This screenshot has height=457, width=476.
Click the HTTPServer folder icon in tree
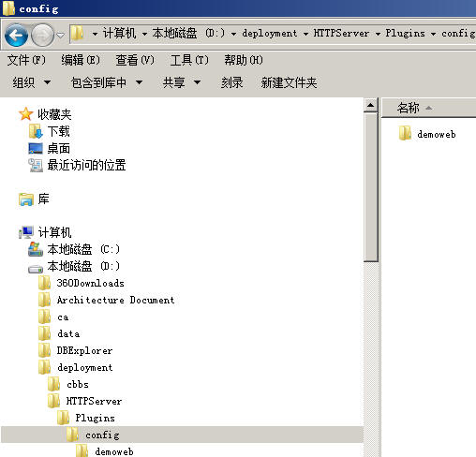[54, 401]
